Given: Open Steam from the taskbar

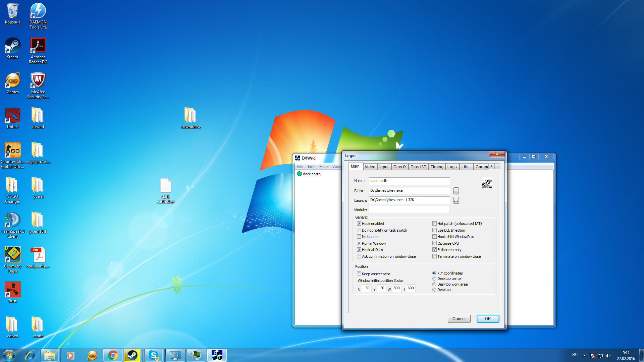Looking at the screenshot, I should [x=132, y=355].
